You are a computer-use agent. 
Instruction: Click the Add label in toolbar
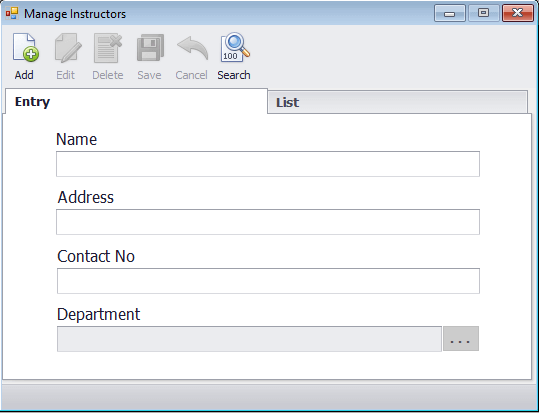click(24, 75)
